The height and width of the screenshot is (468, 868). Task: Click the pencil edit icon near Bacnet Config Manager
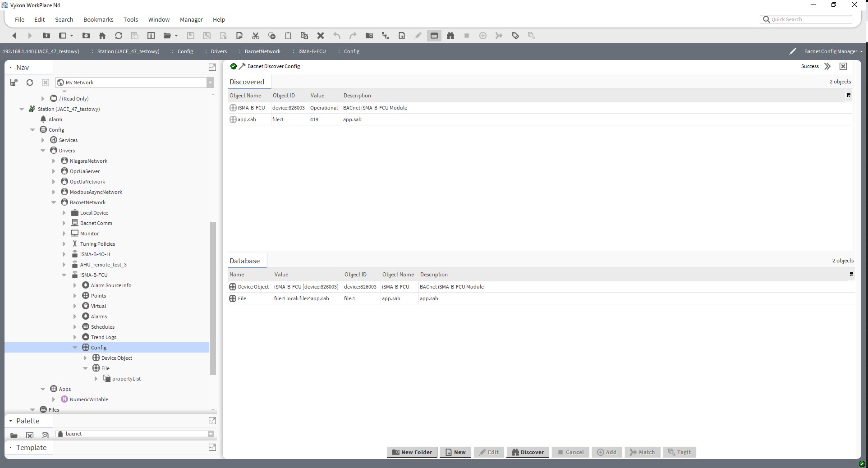[x=793, y=51]
